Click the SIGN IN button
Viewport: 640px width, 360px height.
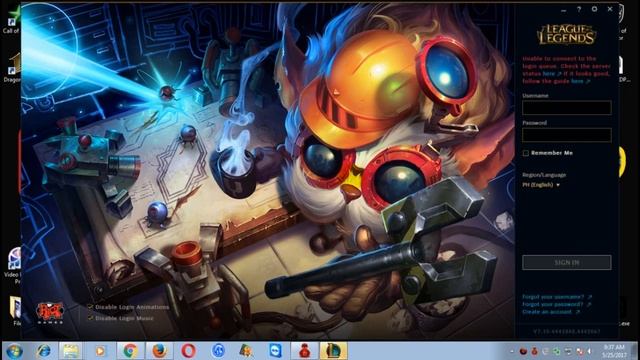(x=567, y=262)
